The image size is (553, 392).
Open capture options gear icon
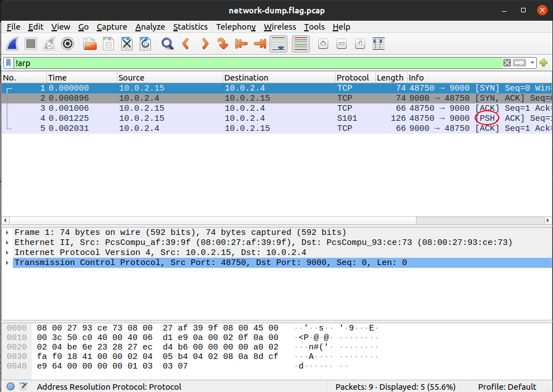(68, 44)
